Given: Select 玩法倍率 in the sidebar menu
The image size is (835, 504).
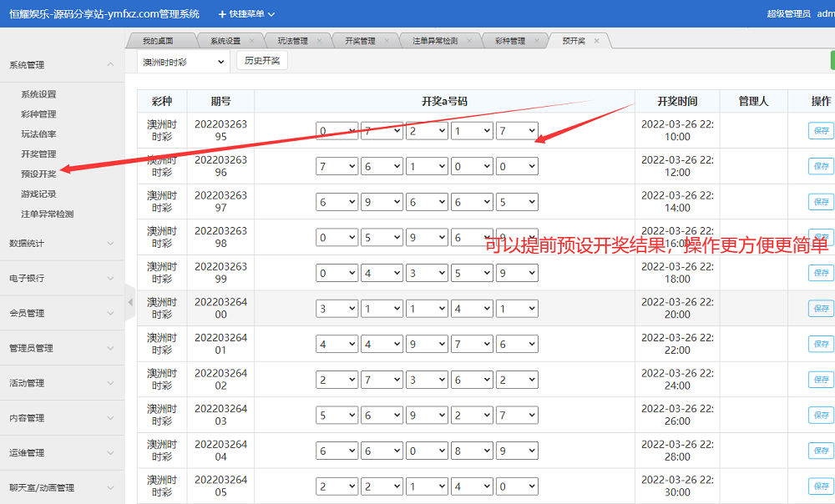Looking at the screenshot, I should coord(38,134).
